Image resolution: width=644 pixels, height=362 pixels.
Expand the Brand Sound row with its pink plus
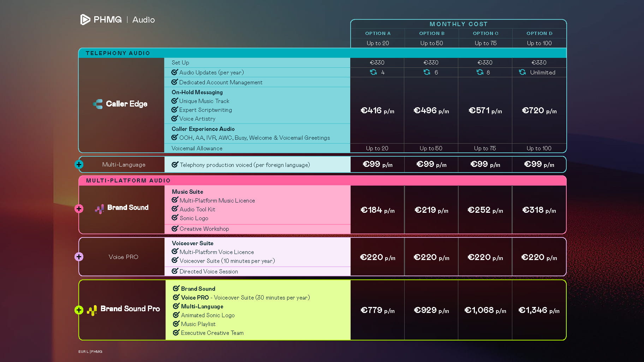point(79,209)
